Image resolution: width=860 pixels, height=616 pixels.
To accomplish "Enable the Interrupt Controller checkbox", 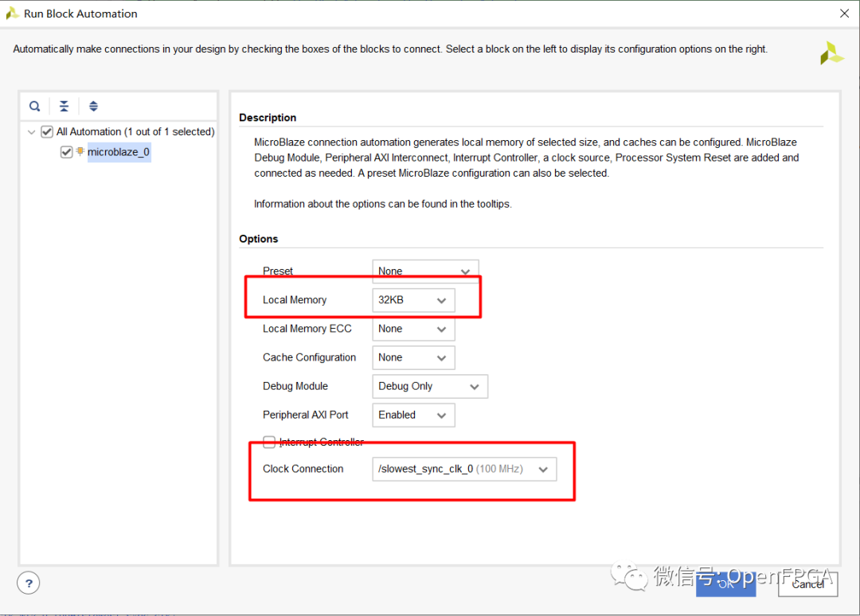I will point(269,442).
